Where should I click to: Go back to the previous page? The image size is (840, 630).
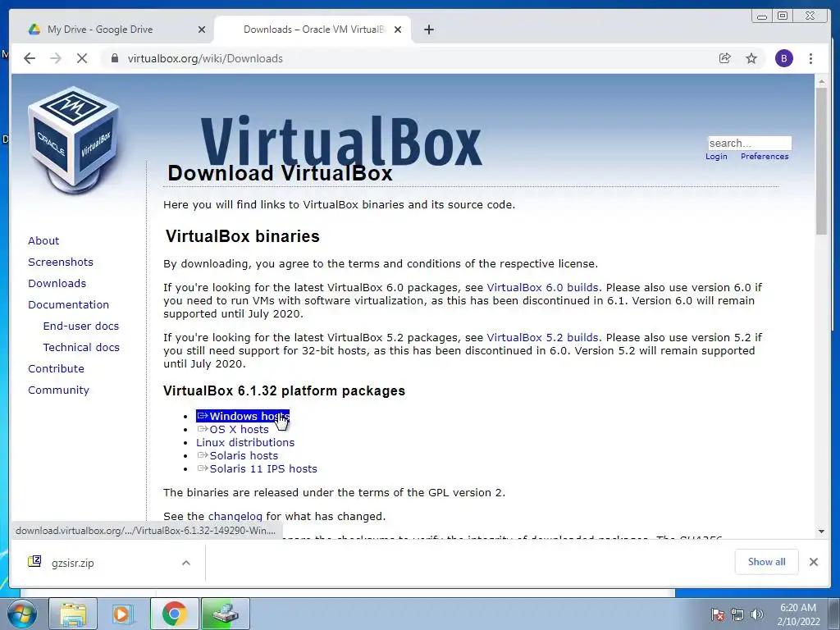[x=30, y=58]
